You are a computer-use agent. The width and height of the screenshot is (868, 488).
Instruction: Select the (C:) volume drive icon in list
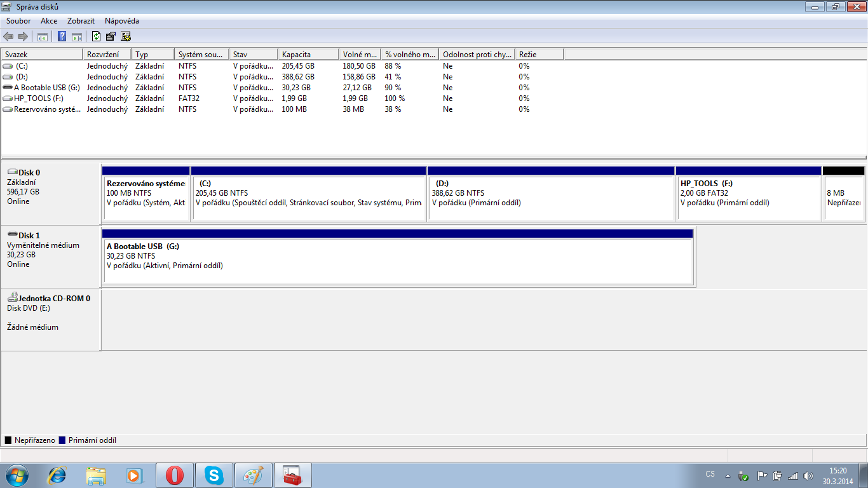8,66
